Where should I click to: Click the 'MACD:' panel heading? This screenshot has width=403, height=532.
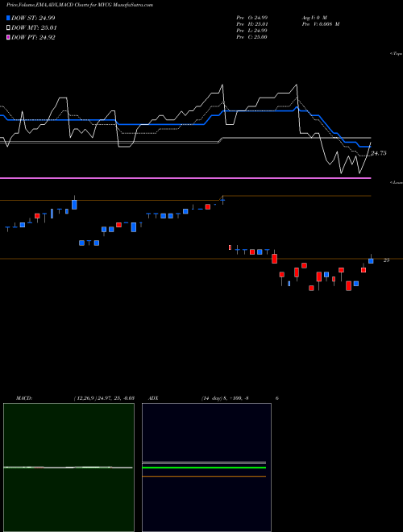pos(24,398)
